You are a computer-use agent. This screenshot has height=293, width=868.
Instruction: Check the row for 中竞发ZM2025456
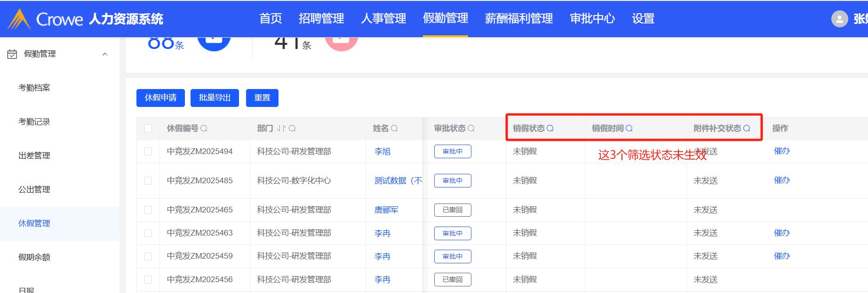(148, 279)
